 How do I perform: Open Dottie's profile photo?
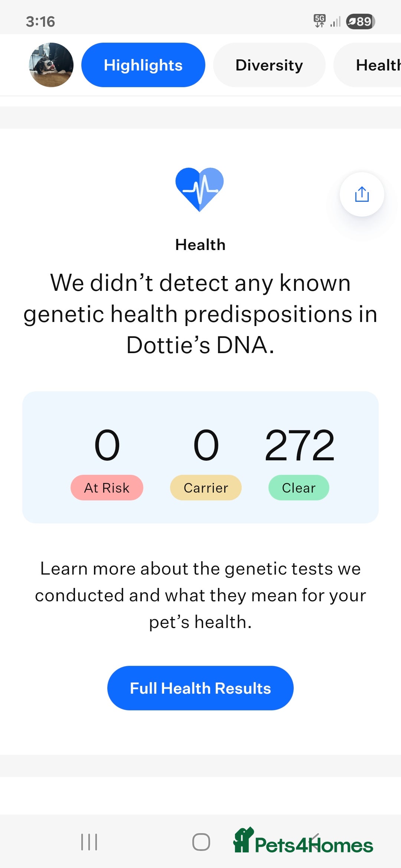(51, 65)
